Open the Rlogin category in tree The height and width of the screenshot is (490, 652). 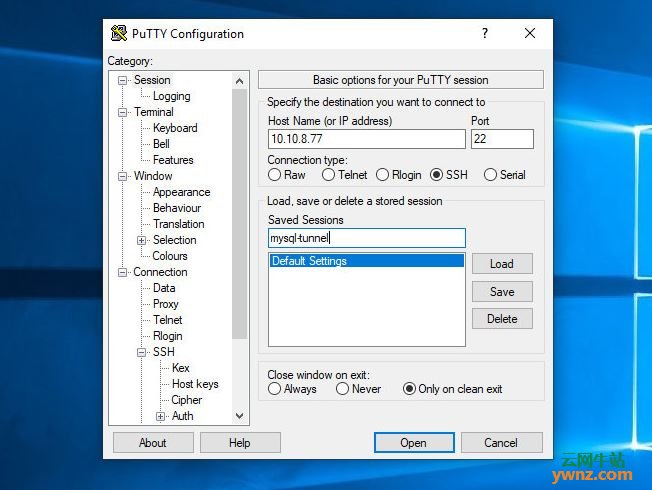click(x=168, y=336)
